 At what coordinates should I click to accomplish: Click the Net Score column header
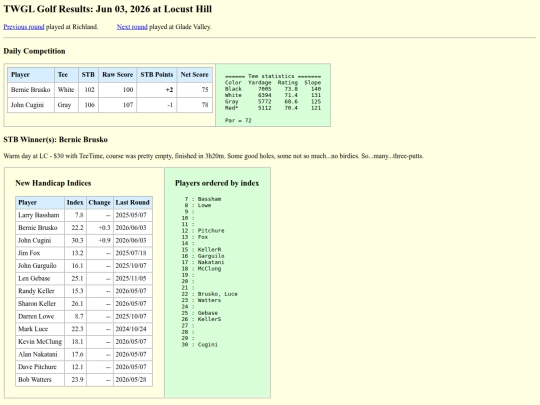click(195, 75)
